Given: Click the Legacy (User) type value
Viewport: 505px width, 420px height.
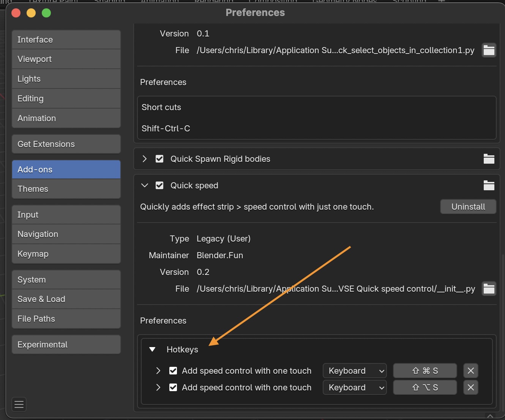Looking at the screenshot, I should (x=224, y=238).
